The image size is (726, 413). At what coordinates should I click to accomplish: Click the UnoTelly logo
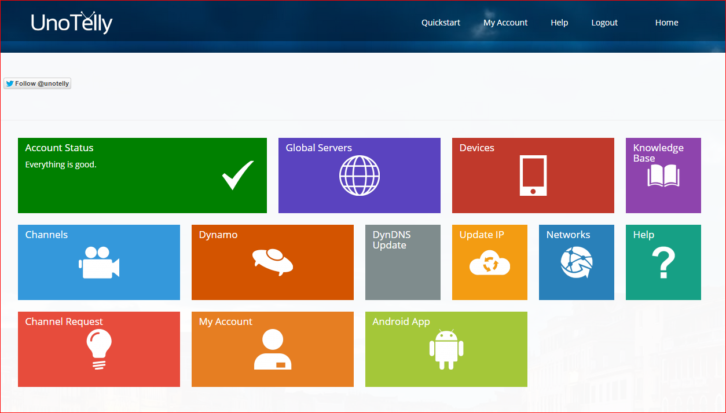pyautogui.click(x=72, y=22)
